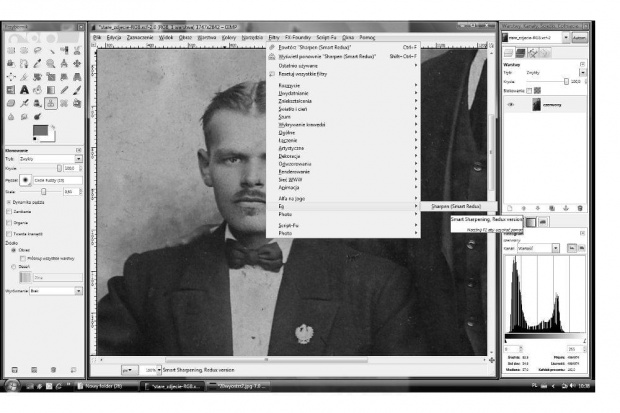620x413 pixels.
Task: Select the Paths tool
Action: [24, 63]
